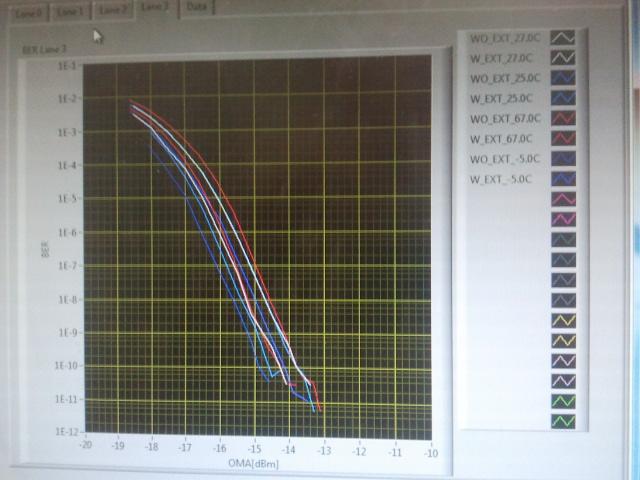Select the WO_EXT_25.0C legend label

click(x=505, y=78)
